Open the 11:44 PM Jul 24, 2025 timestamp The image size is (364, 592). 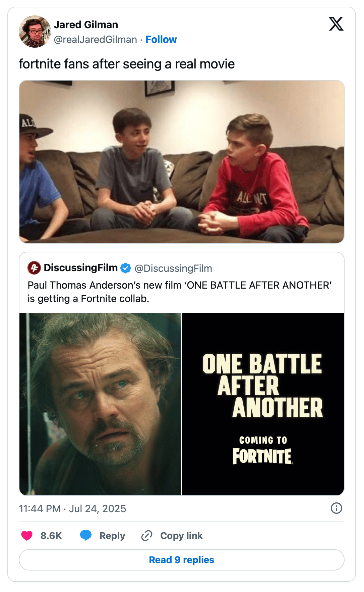(x=72, y=509)
